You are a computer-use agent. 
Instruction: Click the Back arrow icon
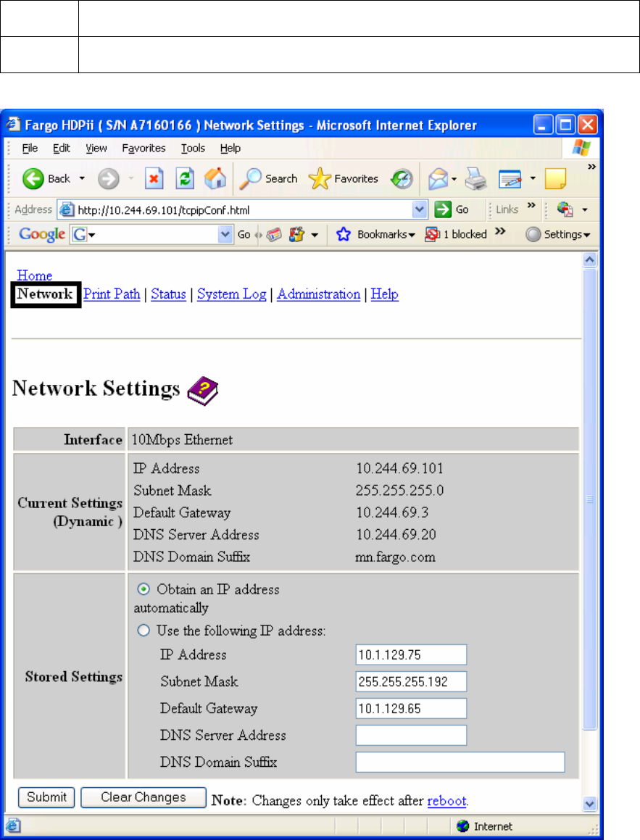click(33, 179)
